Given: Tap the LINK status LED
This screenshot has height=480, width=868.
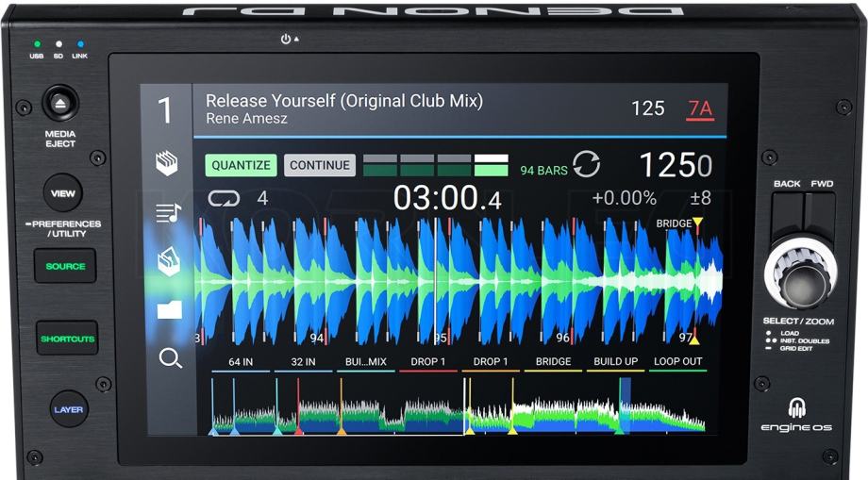Looking at the screenshot, I should pyautogui.click(x=80, y=43).
